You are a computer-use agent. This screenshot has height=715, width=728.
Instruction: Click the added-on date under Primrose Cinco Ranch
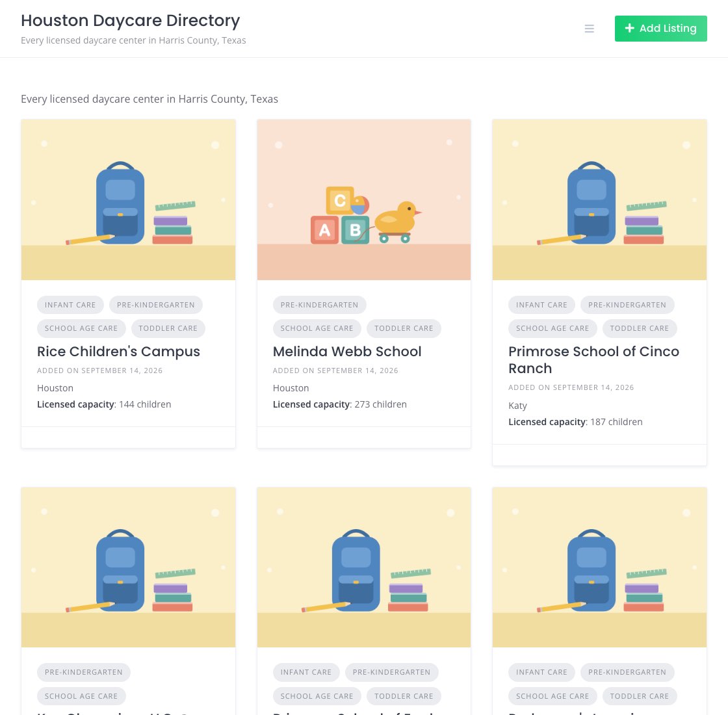[571, 387]
